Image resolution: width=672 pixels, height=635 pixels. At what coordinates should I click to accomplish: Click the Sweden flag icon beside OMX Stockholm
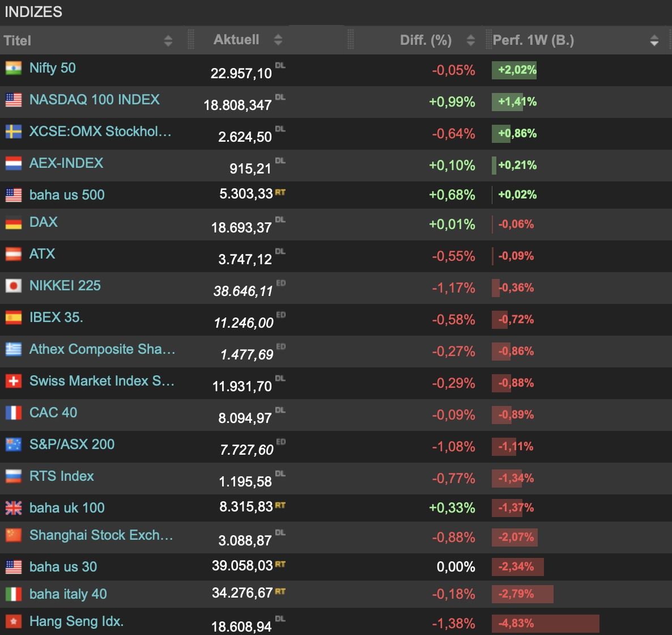point(14,132)
